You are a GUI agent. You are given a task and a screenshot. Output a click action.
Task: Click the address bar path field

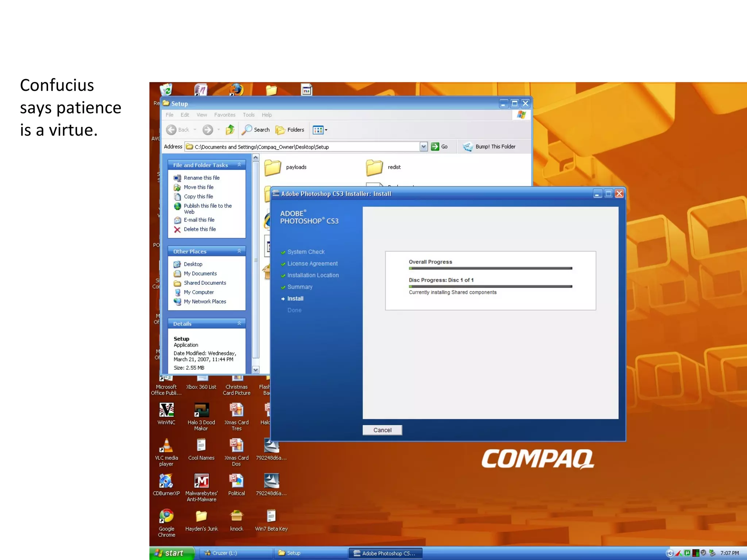point(302,147)
